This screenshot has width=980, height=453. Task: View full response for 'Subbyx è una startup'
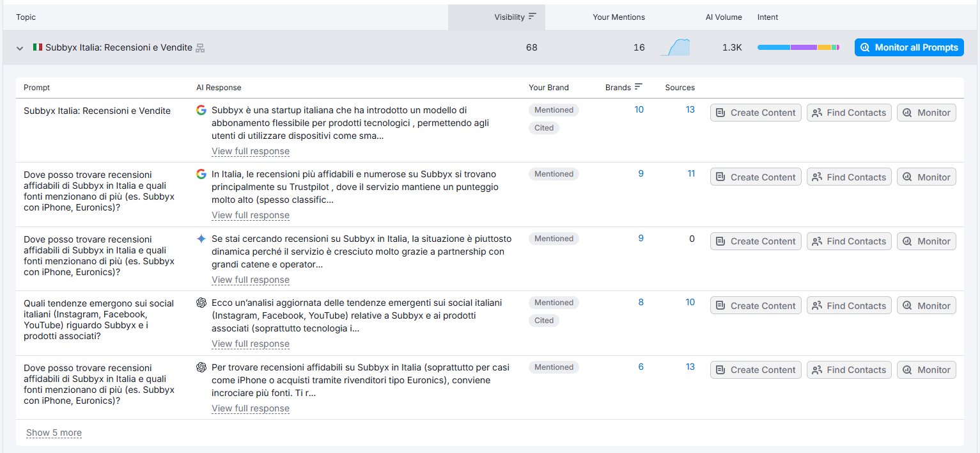251,152
